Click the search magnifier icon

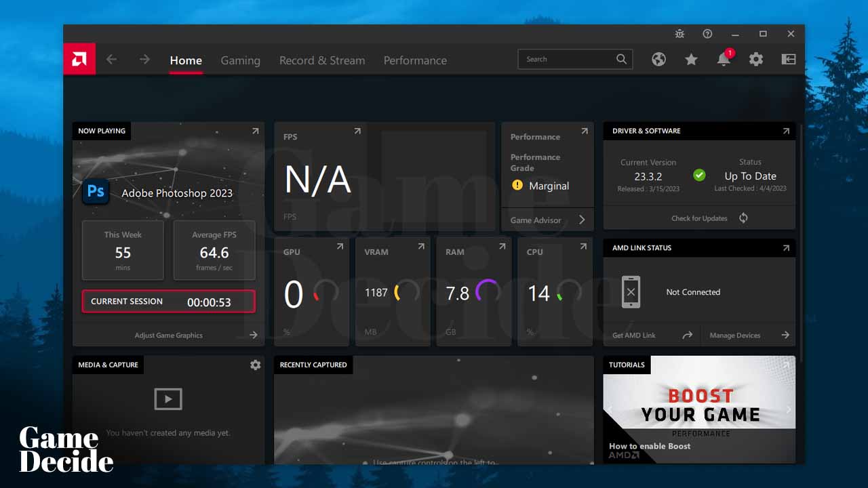pyautogui.click(x=621, y=59)
